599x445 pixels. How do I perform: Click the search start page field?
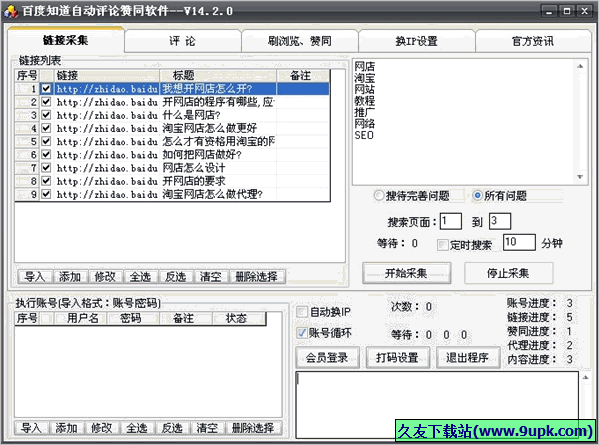(451, 221)
